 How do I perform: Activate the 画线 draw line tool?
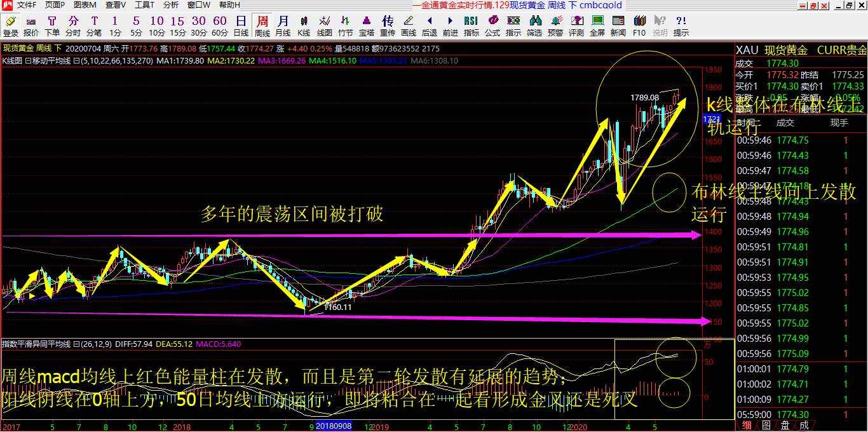point(409,26)
